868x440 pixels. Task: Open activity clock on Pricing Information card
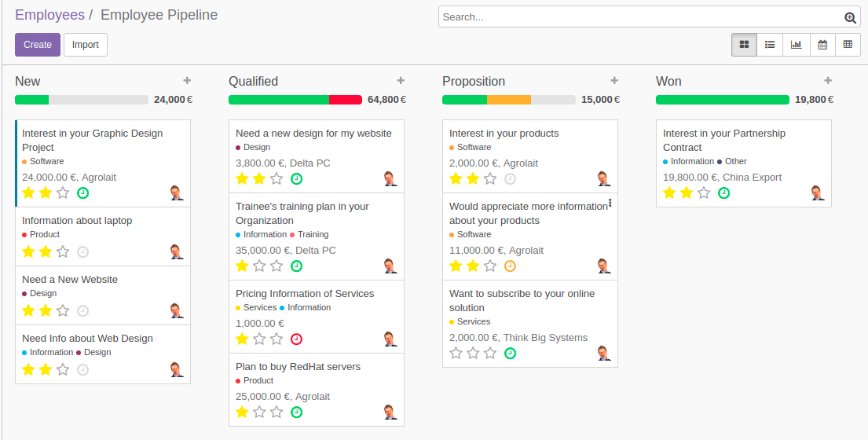point(296,339)
